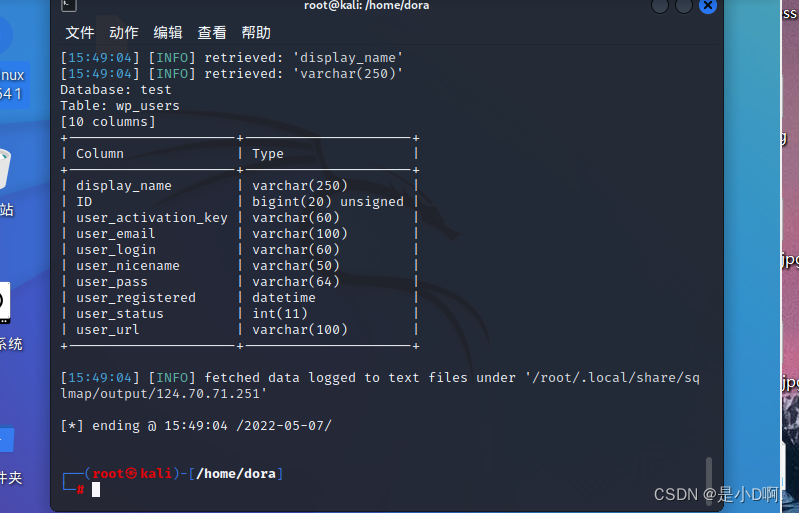The width and height of the screenshot is (799, 513).
Task: Click the terminal icon in title bar
Action: 68,5
